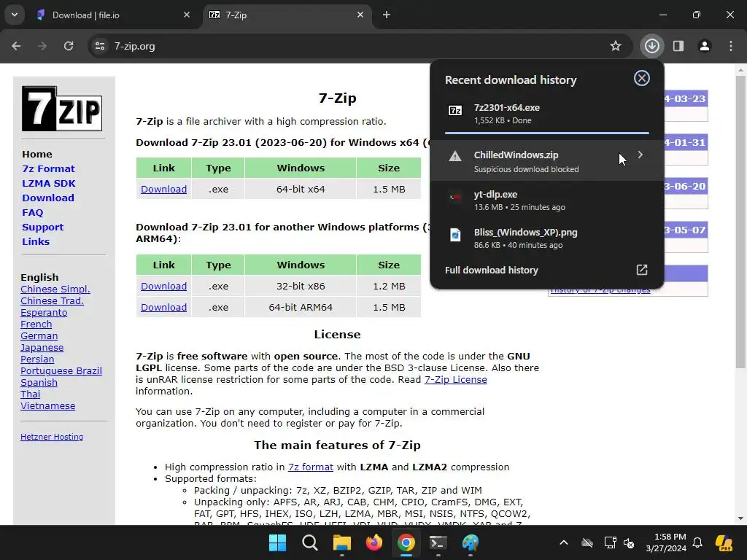
Task: Expand ChilledWindows.zip blocked download details
Action: point(640,155)
